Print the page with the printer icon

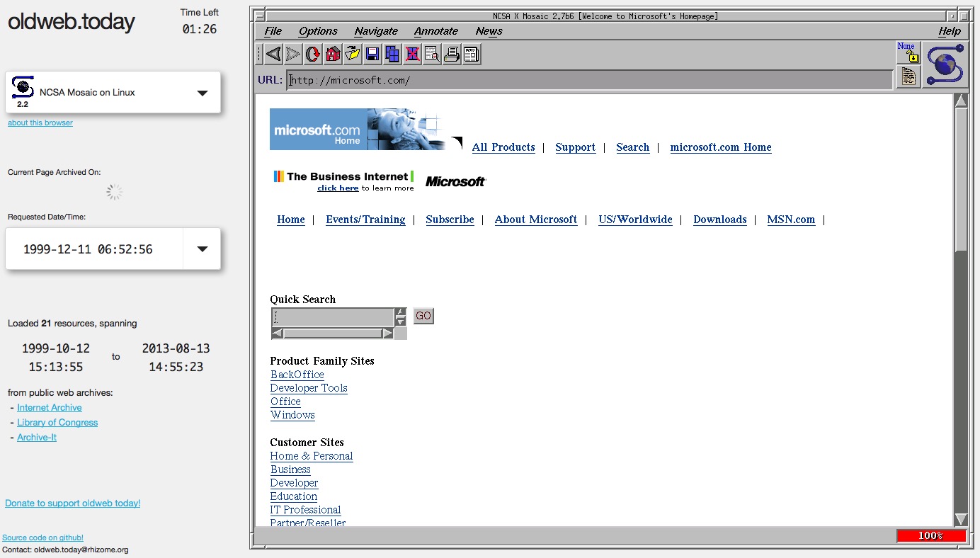pos(452,54)
